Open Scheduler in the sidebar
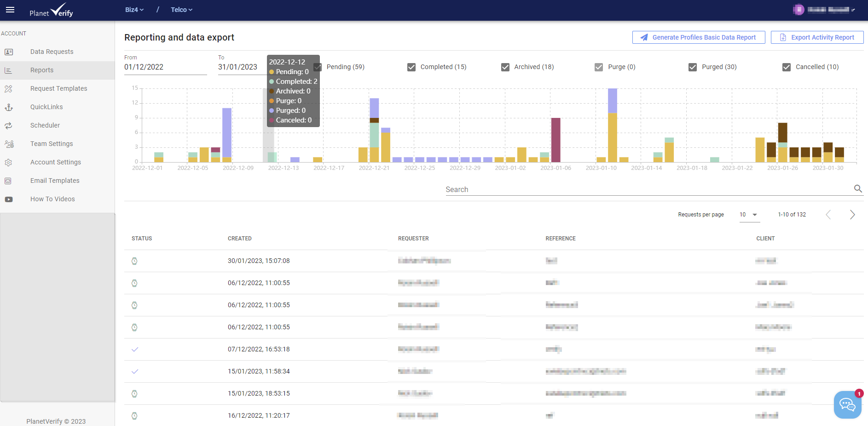 tap(57, 126)
